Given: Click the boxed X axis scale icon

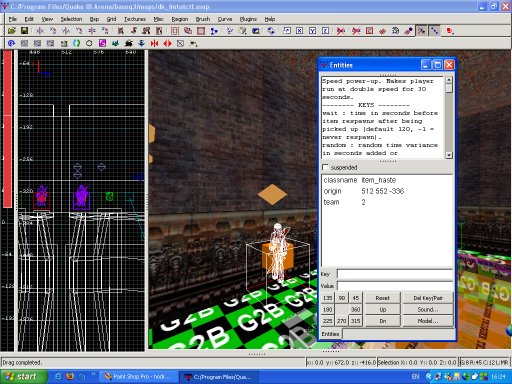Looking at the screenshot, I should click(x=300, y=31).
